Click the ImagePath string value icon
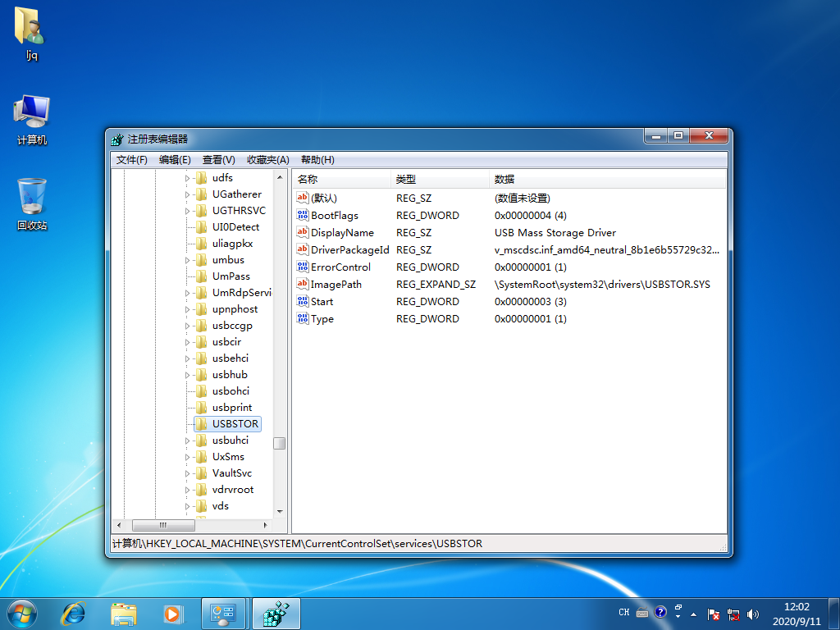This screenshot has width=840, height=630. pyautogui.click(x=303, y=284)
